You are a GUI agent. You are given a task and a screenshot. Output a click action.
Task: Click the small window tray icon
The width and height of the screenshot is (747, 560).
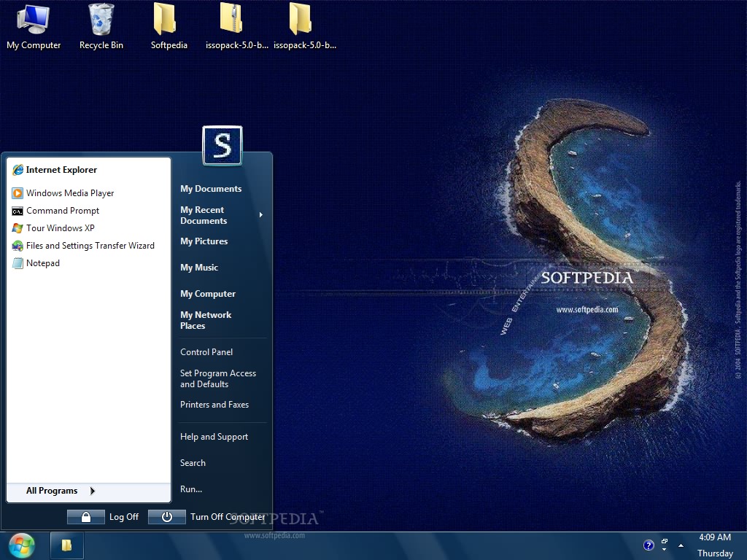tap(665, 541)
